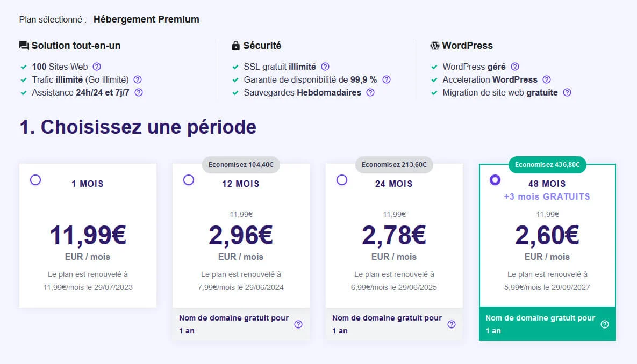Click help icon next to Sauvegardes Hebdomadaires
This screenshot has width=637, height=364.
(370, 92)
